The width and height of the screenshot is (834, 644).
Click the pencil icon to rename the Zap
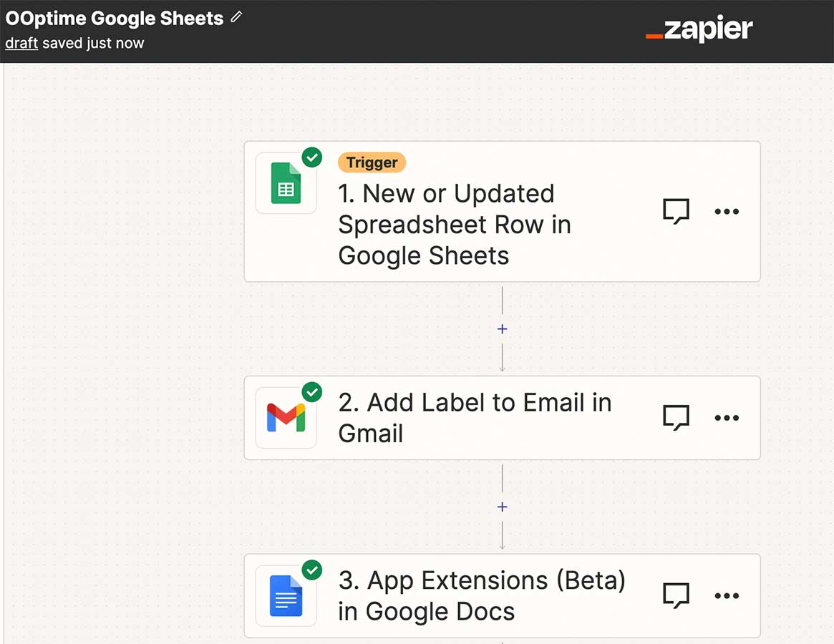click(237, 17)
